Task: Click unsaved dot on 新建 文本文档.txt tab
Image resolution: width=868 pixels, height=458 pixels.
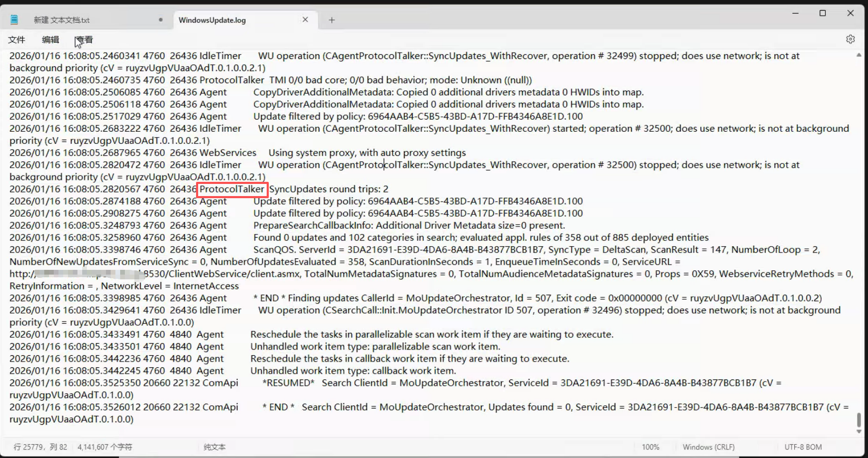Action: pyautogui.click(x=161, y=20)
